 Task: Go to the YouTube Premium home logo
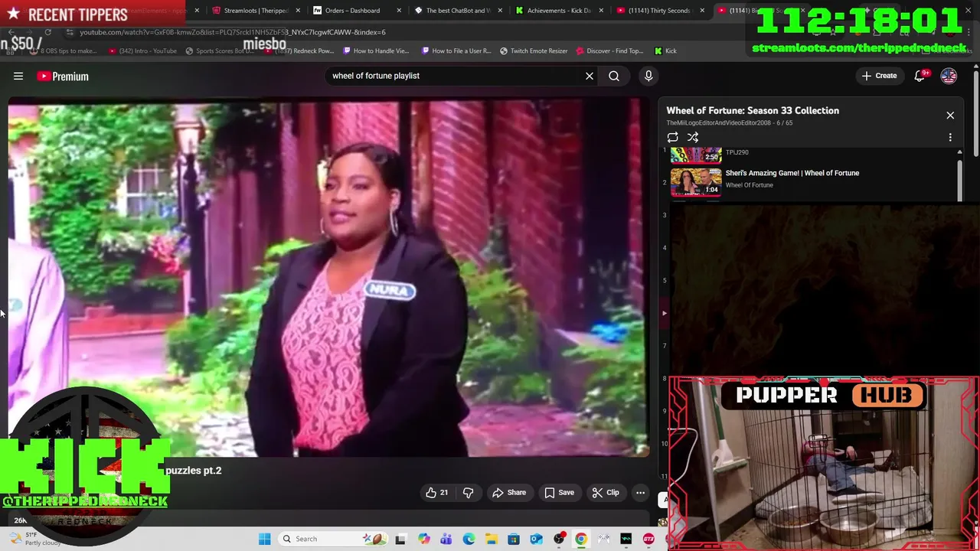pyautogui.click(x=63, y=77)
